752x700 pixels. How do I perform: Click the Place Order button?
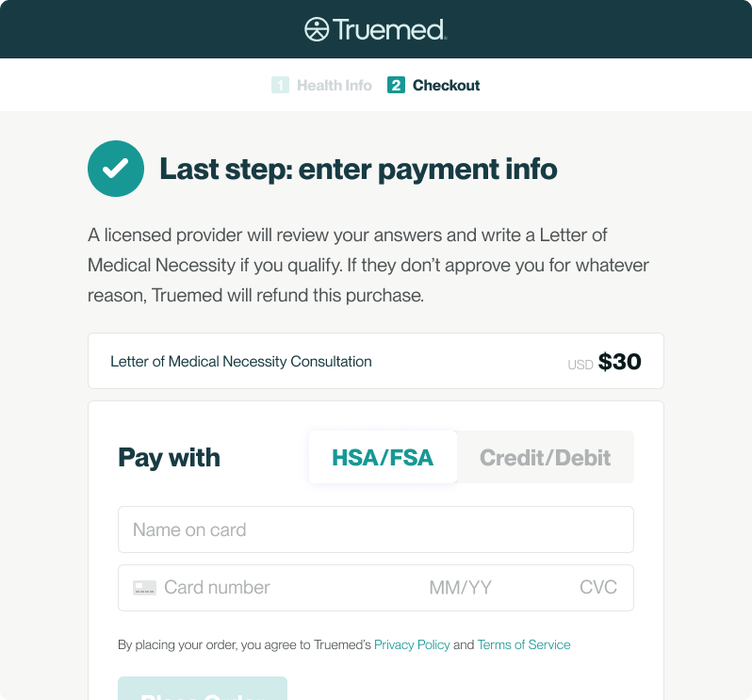click(203, 689)
